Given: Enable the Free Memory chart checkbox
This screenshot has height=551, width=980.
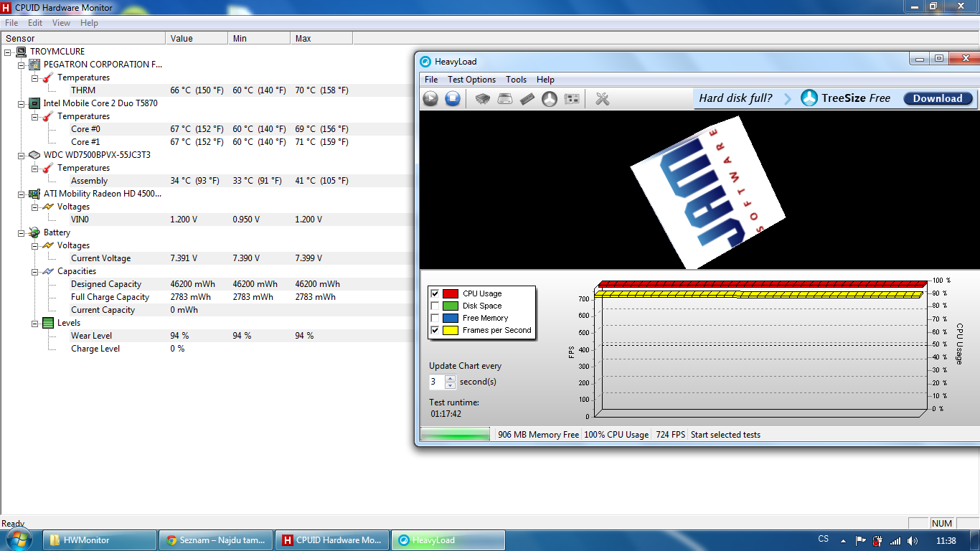Looking at the screenshot, I should (435, 318).
